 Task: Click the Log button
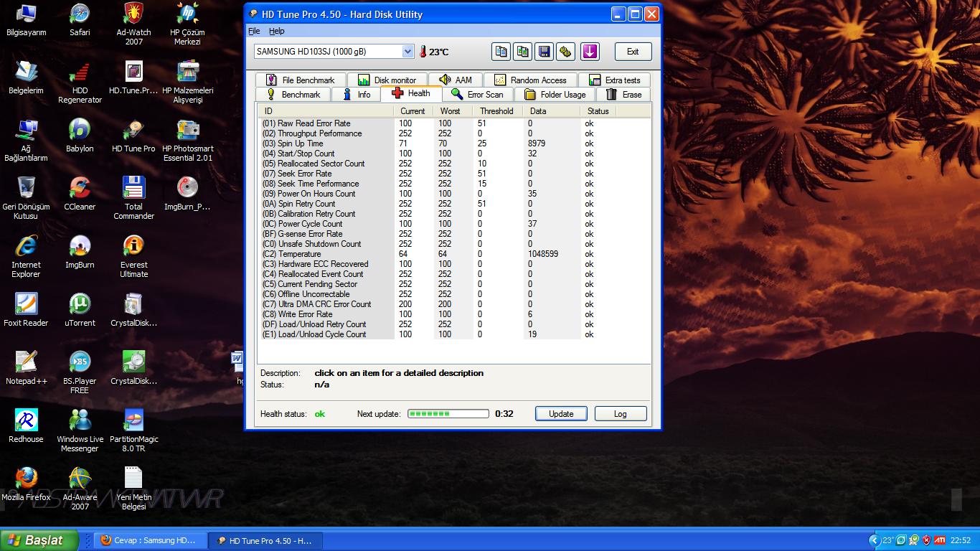(x=620, y=414)
